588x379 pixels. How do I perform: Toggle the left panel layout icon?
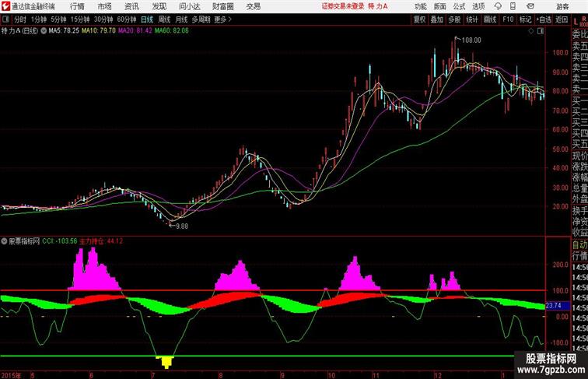pyautogui.click(x=5, y=19)
